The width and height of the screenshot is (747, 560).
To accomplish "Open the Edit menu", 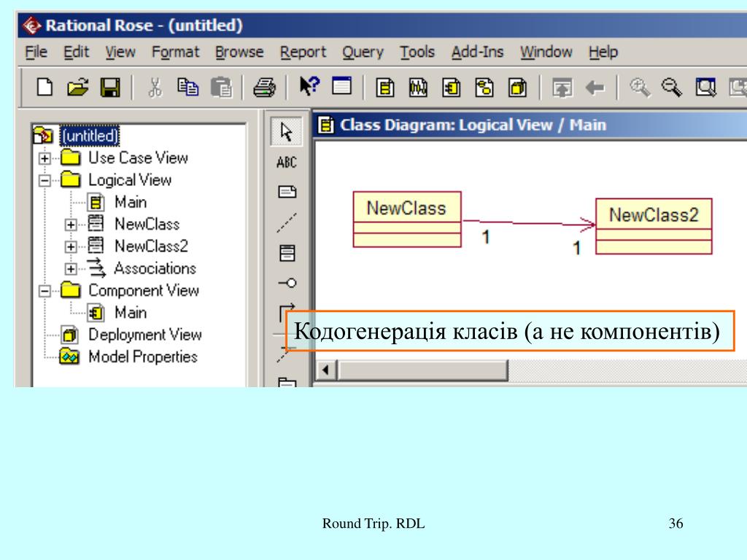I will (76, 52).
